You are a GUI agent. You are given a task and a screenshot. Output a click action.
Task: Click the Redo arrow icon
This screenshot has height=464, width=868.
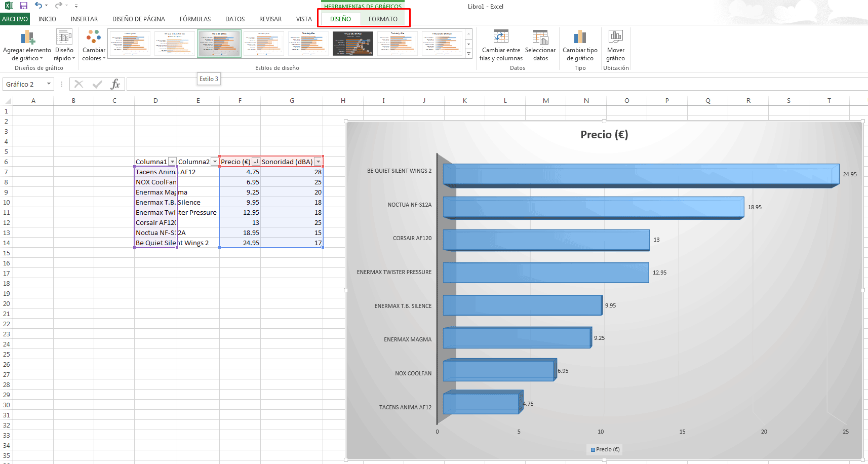(58, 6)
